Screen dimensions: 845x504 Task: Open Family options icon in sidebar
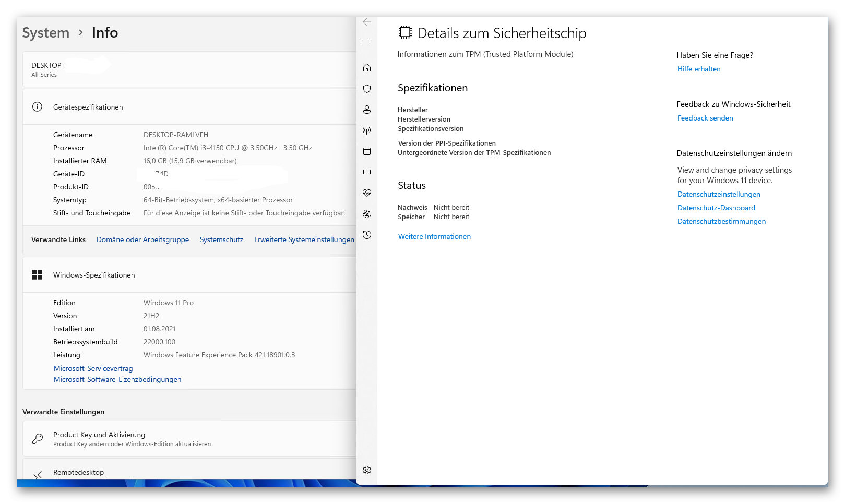(x=367, y=214)
